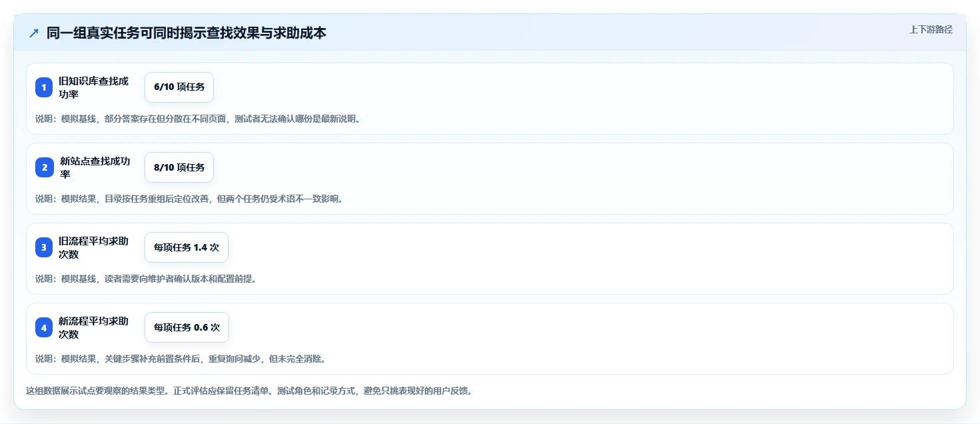Click the heading 同一组真实任务可同时揭示查找效果与求助成本
Viewport: 980px width, 424px height.
tap(186, 33)
